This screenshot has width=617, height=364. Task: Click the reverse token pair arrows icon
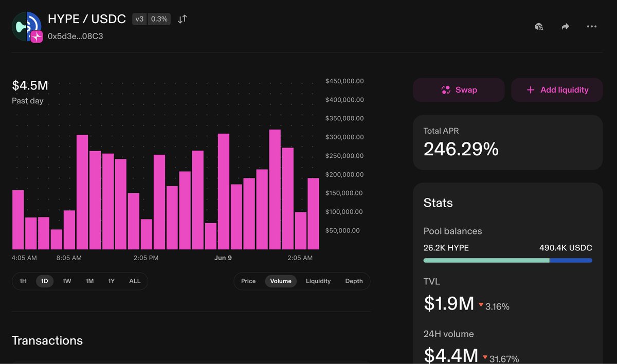pos(183,19)
